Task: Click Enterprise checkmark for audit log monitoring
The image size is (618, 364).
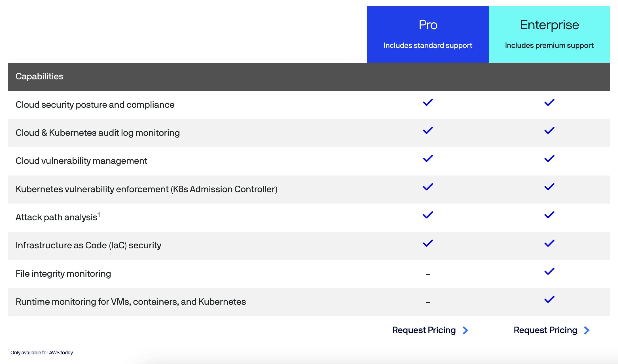Action: click(x=549, y=130)
